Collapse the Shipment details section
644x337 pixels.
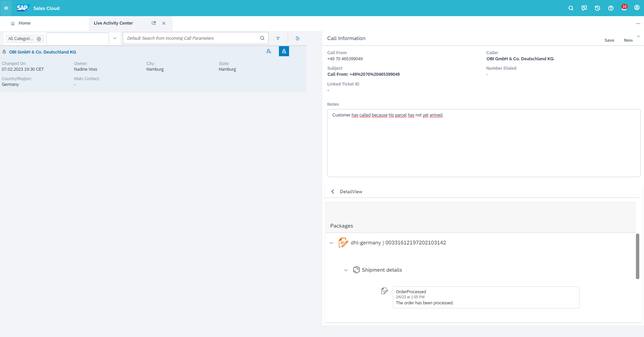click(x=346, y=270)
